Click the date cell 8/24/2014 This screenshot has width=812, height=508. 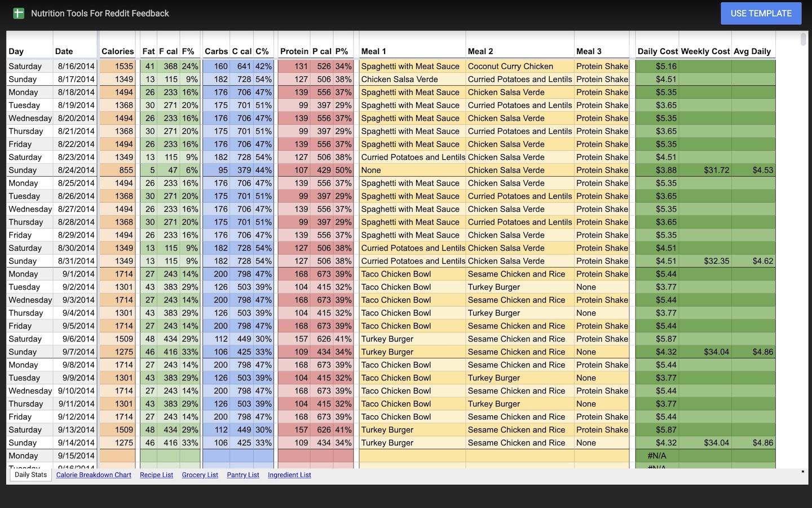coord(74,170)
